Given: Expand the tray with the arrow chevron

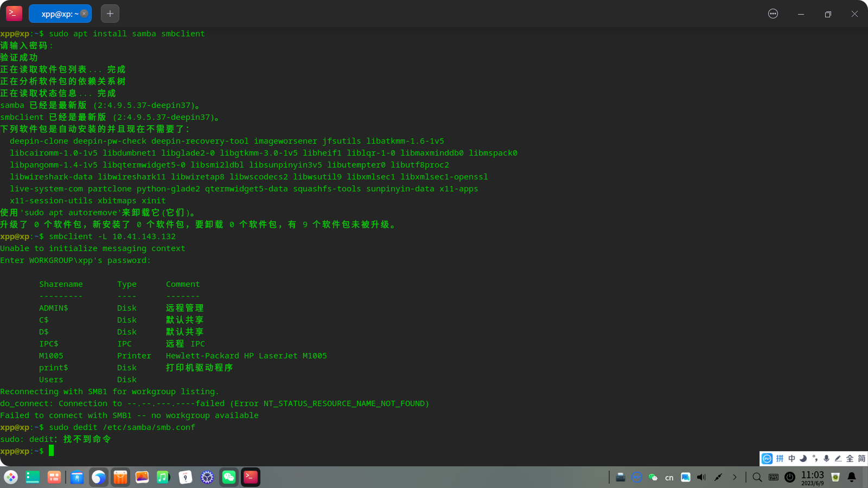Looking at the screenshot, I should point(735,477).
